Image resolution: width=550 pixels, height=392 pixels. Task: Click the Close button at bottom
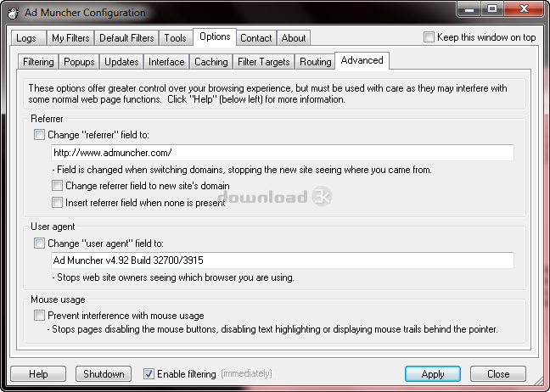(498, 374)
